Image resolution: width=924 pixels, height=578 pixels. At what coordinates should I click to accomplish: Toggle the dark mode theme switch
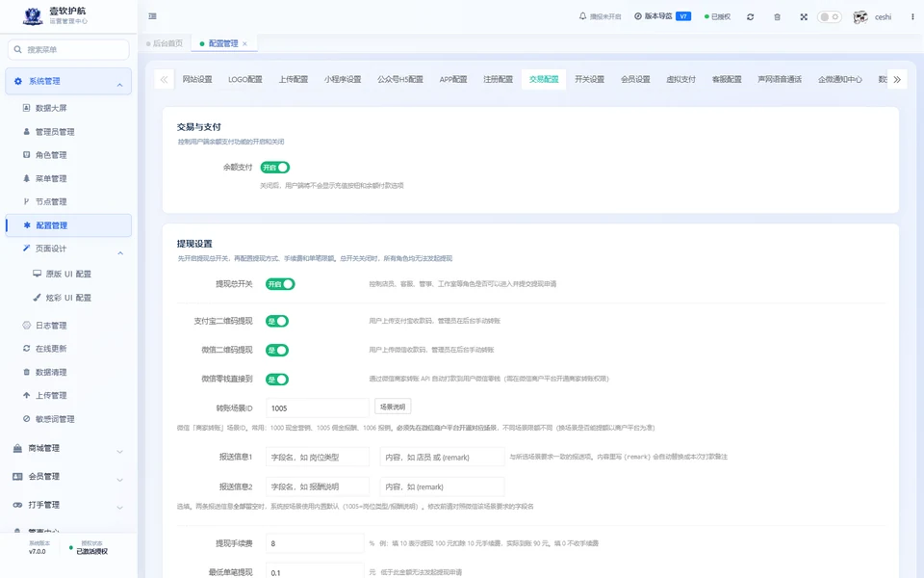point(829,17)
